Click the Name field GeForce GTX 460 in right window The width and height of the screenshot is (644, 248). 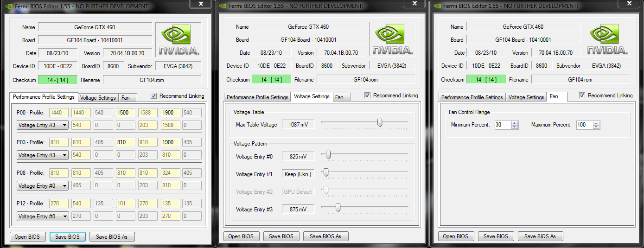[x=523, y=27]
